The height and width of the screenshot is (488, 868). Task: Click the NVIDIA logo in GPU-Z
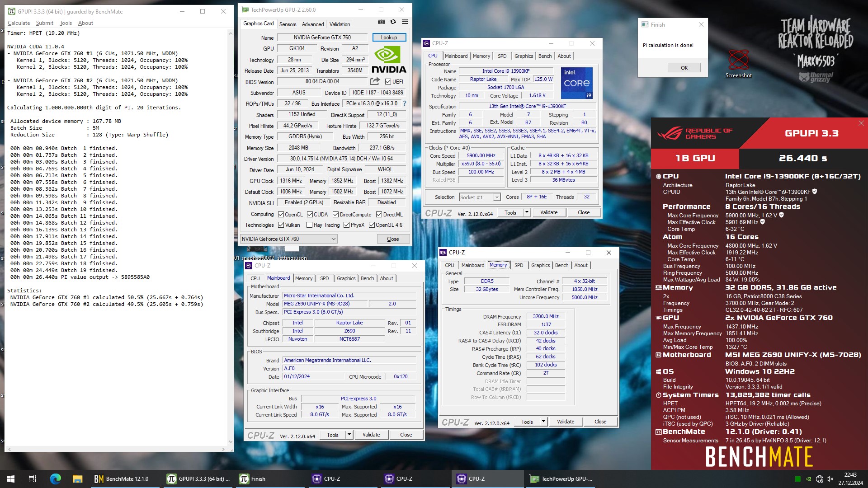389,60
